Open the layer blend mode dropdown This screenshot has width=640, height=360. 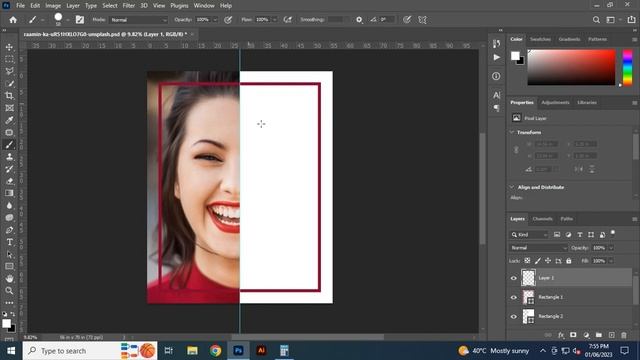[x=538, y=248]
